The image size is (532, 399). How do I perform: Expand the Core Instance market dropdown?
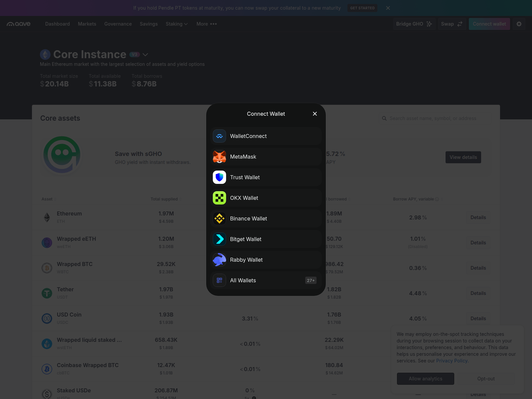(x=145, y=55)
